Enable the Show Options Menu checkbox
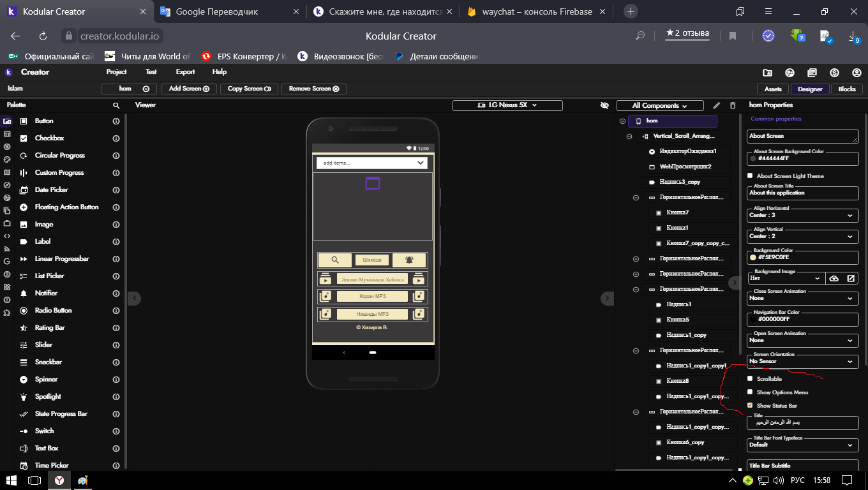The width and height of the screenshot is (868, 490). (751, 392)
